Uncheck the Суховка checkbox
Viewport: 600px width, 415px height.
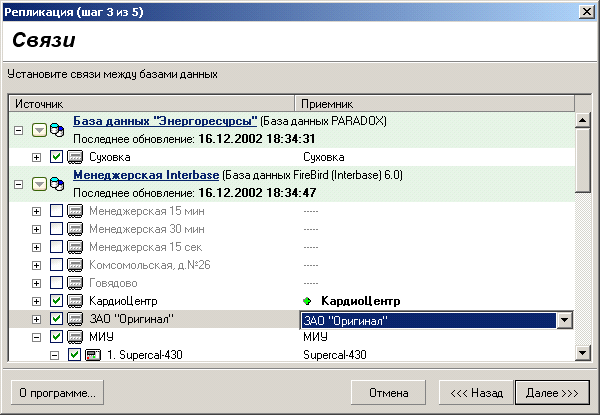56,156
